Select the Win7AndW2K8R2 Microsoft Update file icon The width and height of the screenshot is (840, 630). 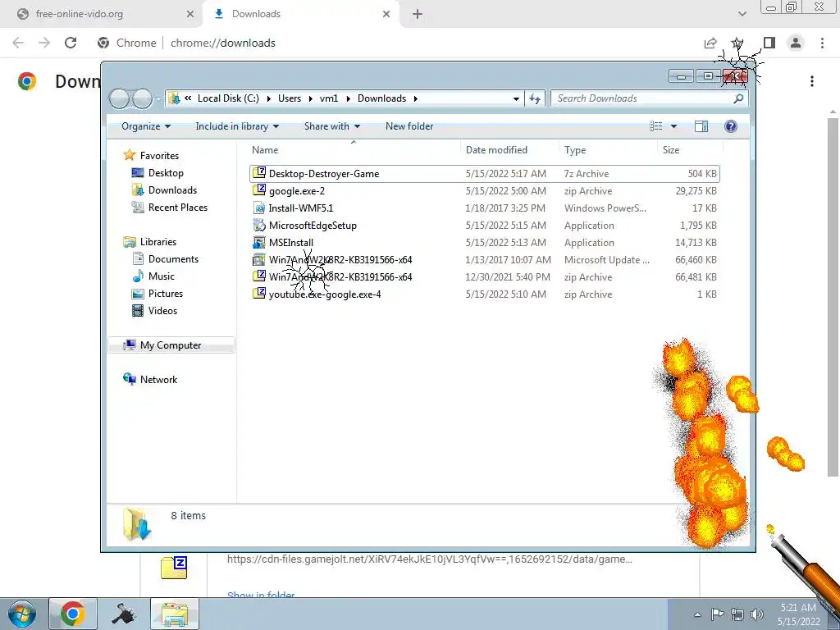click(x=259, y=260)
